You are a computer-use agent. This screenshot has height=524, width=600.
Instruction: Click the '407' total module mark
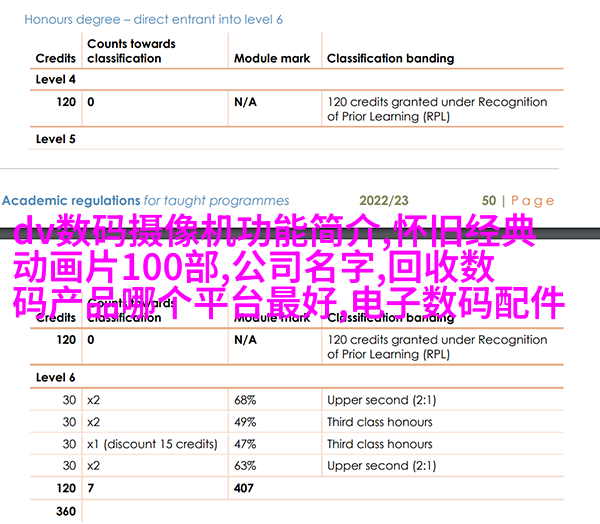tap(244, 488)
